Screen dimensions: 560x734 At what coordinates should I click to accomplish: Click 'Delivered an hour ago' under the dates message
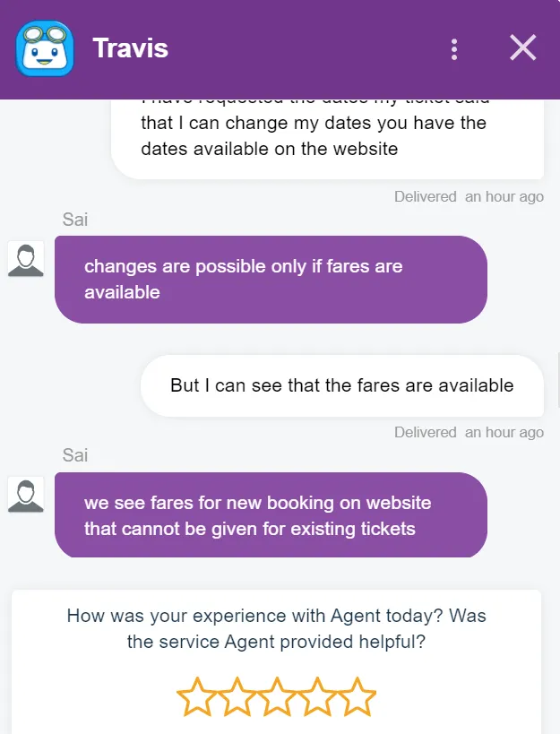coord(469,196)
